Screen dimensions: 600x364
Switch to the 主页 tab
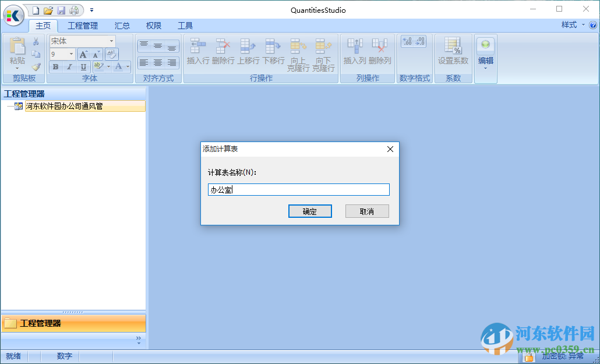[43, 26]
